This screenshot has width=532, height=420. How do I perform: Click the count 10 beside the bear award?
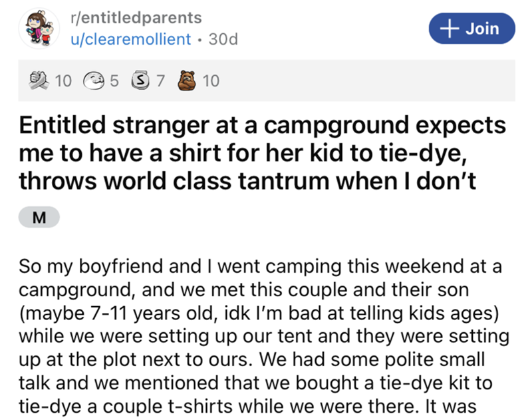[209, 81]
